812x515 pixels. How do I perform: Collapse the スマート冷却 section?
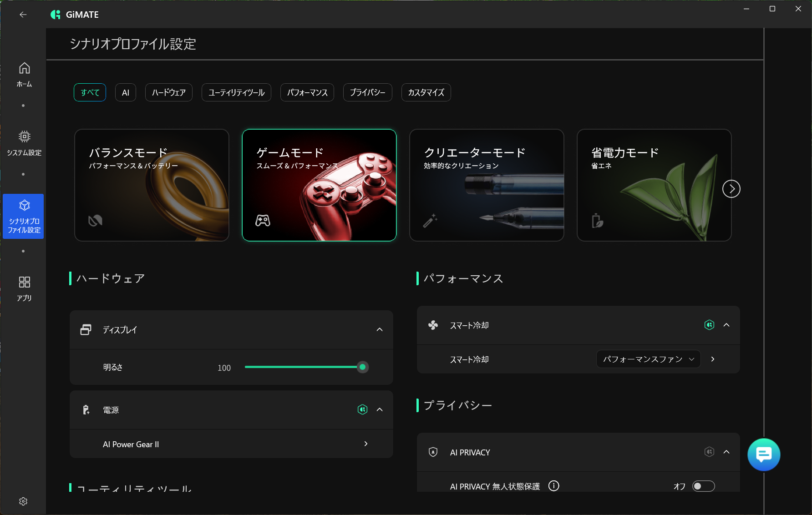(726, 325)
